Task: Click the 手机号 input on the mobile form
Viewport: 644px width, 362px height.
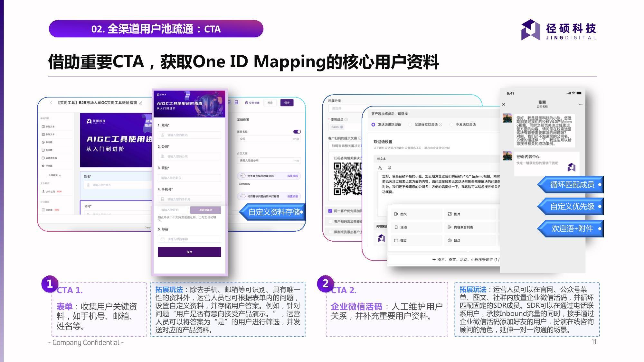Action: click(189, 199)
